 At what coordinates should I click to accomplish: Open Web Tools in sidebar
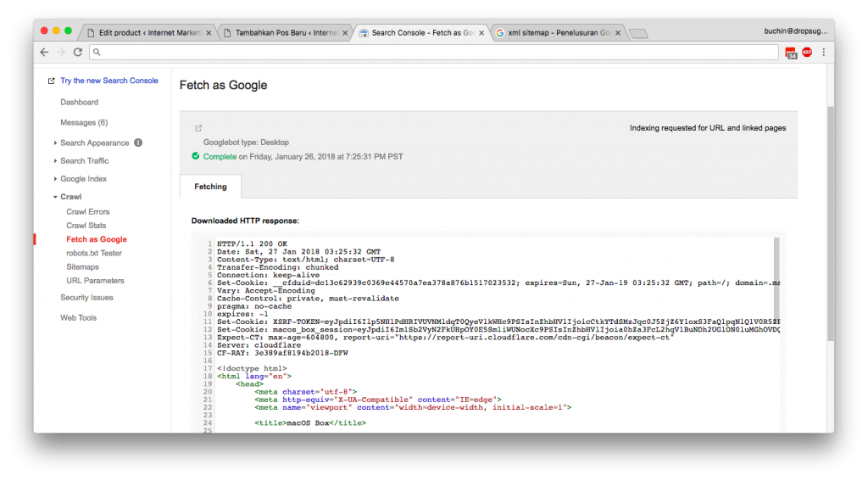click(79, 318)
